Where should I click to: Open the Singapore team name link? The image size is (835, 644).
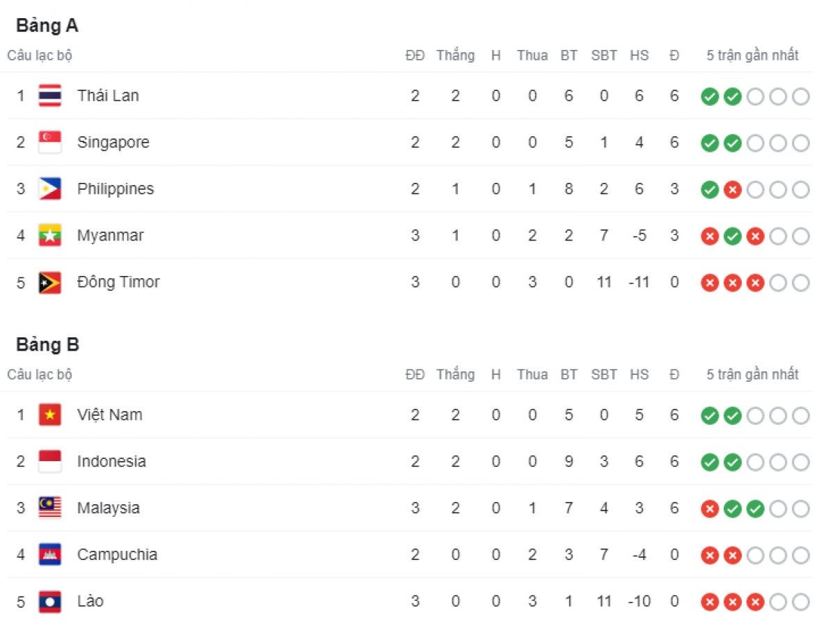(x=113, y=143)
